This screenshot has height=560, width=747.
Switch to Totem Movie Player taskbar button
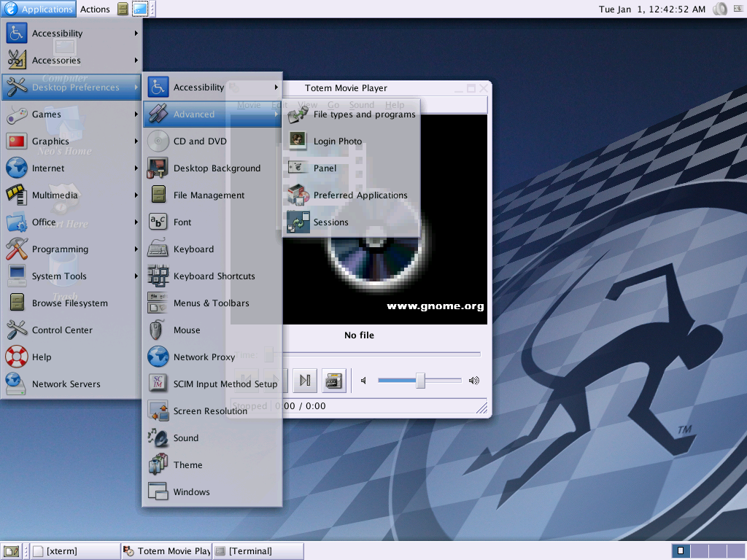point(167,551)
